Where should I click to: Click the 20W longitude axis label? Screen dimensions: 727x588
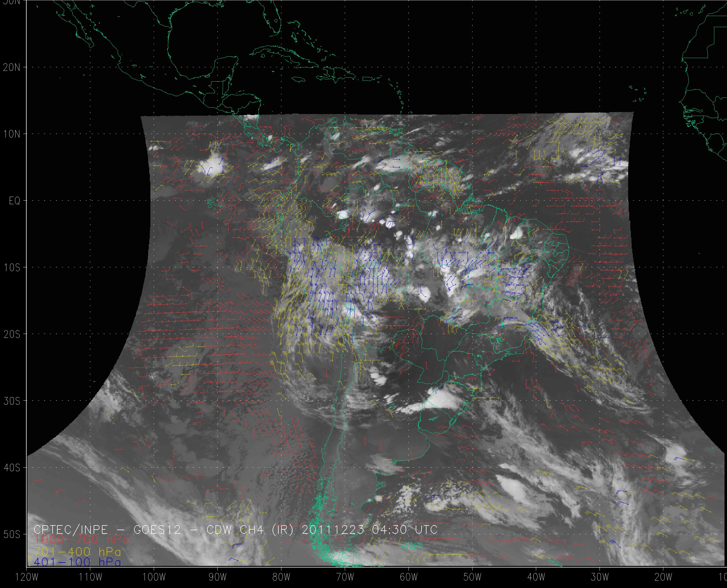coord(664,577)
